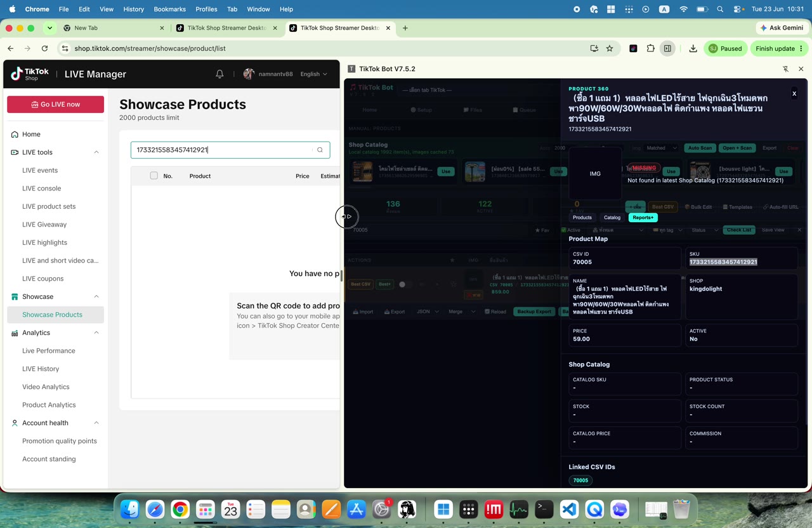Tick the select-all checkbox in the product table header

[154, 176]
